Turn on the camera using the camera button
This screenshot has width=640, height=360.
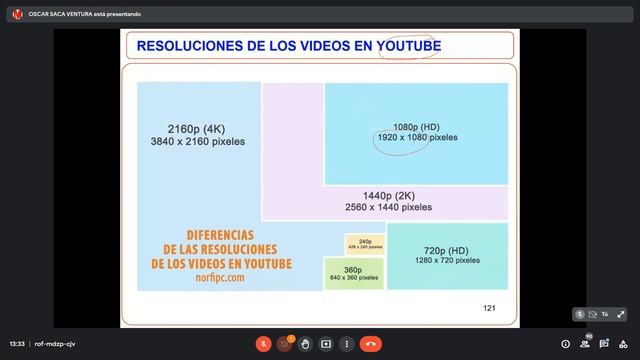coord(284,344)
